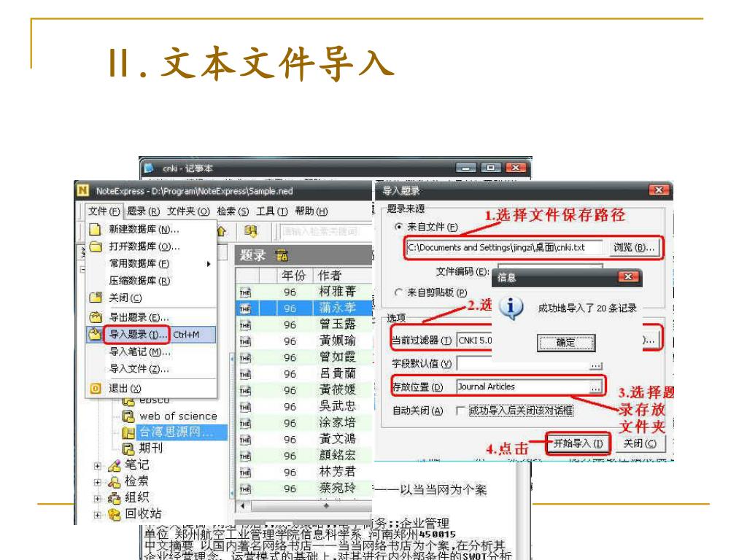Viewport: 747px width, 560px height.
Task: Click the export icon beside 导出题录
Action: pos(96,317)
